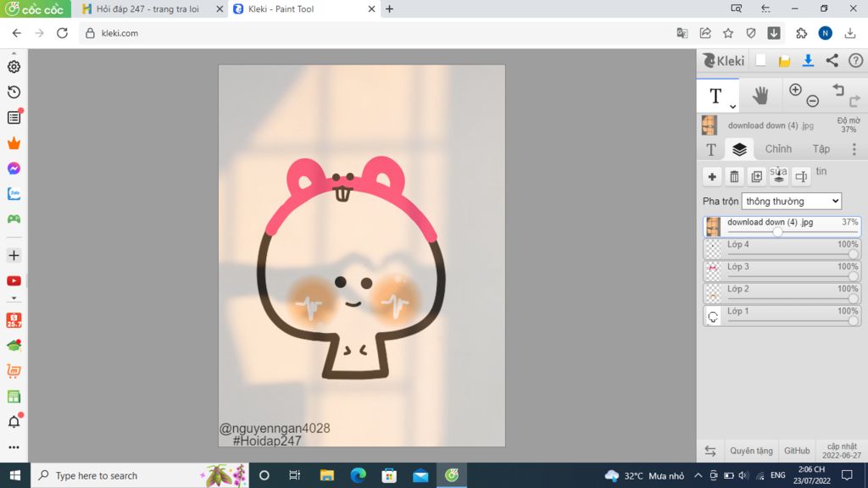Open the crown icon in the sidebar
The image size is (868, 488).
[x=14, y=143]
